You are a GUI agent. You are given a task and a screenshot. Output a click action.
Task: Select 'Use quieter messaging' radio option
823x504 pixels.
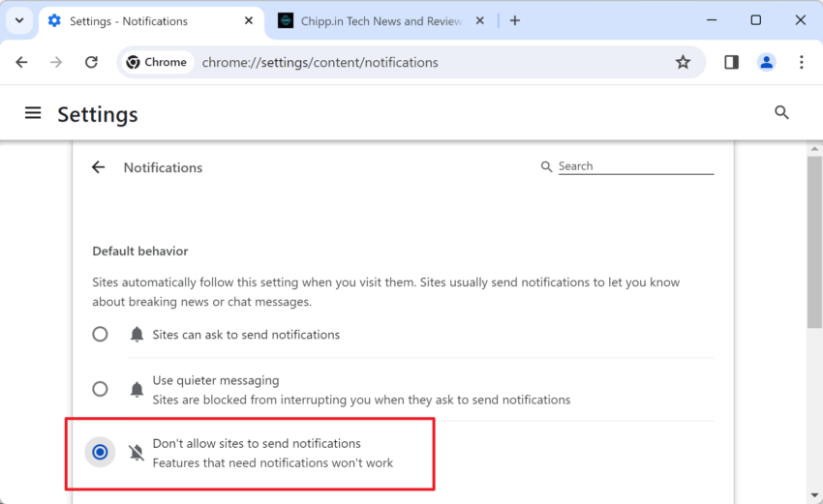tap(100, 389)
